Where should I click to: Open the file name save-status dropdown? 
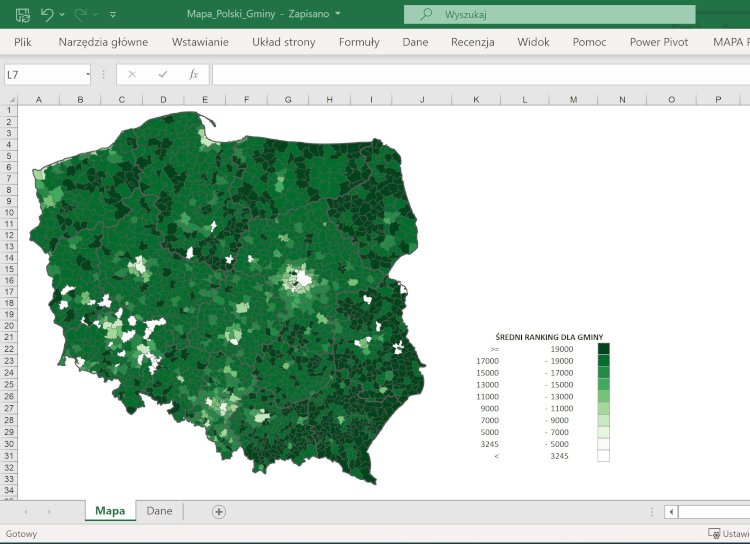(337, 14)
